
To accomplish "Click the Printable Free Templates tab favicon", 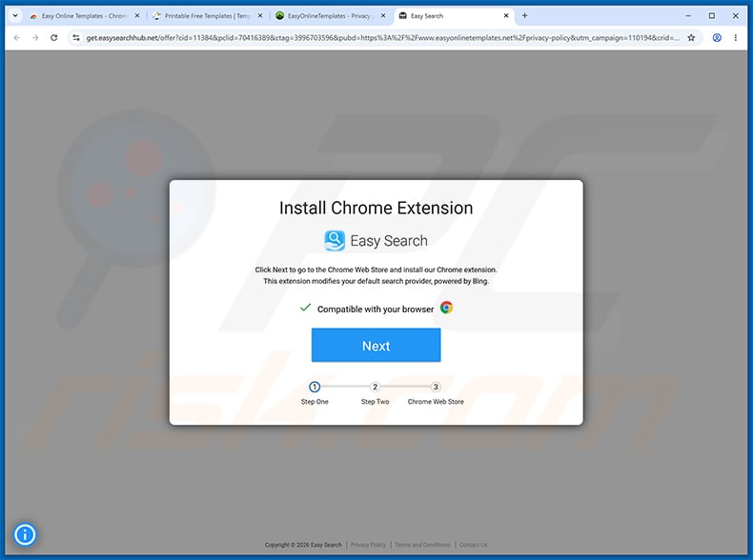I will pyautogui.click(x=156, y=16).
